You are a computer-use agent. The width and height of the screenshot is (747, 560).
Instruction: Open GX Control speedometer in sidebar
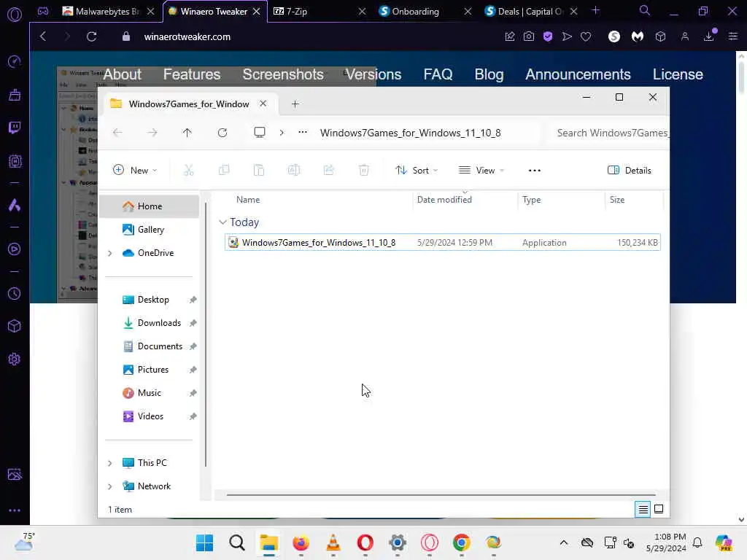[15, 61]
